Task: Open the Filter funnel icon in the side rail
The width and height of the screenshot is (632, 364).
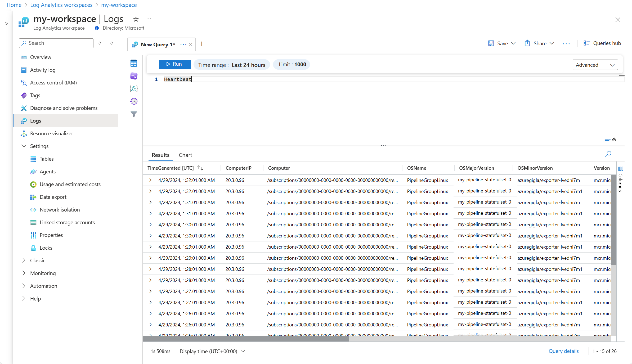Action: pos(134,114)
